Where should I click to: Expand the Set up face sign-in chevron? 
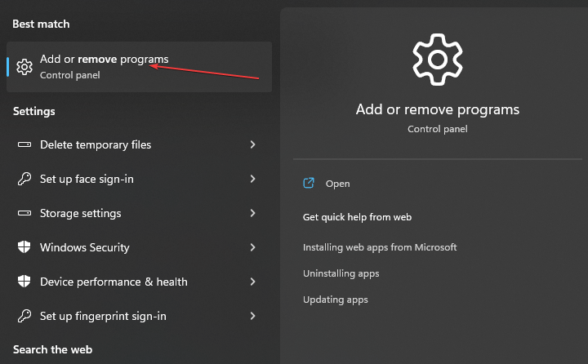(x=253, y=179)
